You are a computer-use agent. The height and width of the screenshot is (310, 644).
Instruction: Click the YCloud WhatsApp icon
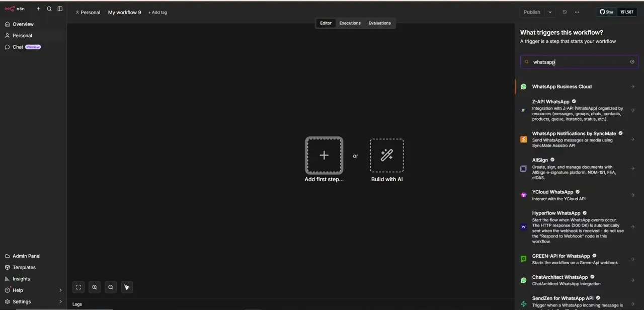[x=523, y=195]
